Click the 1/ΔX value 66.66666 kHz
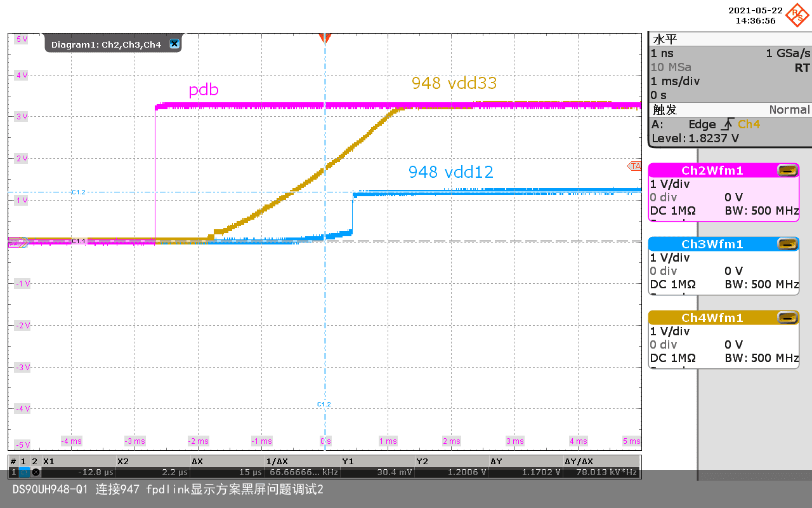 coord(304,472)
